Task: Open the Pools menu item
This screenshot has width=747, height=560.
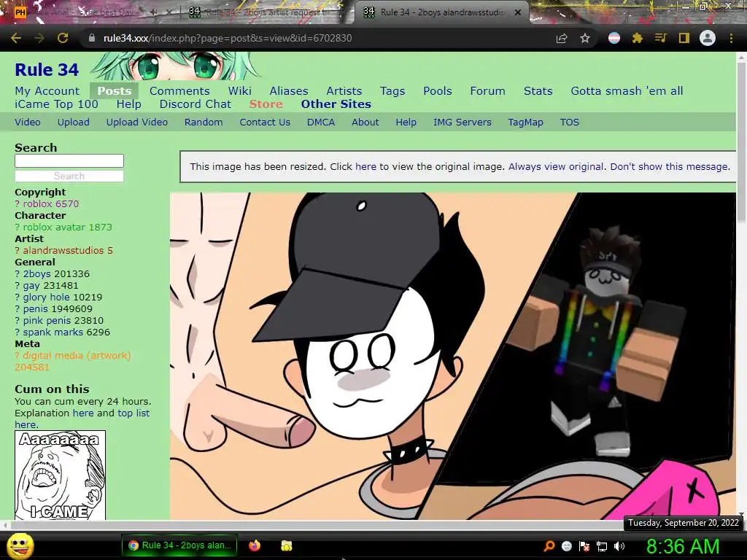Action: pyautogui.click(x=438, y=91)
